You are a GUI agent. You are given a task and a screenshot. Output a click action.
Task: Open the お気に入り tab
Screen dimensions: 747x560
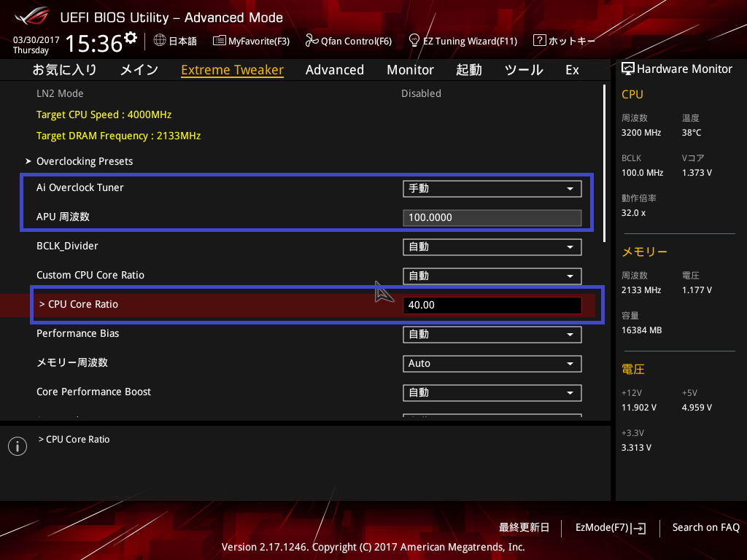pos(64,70)
